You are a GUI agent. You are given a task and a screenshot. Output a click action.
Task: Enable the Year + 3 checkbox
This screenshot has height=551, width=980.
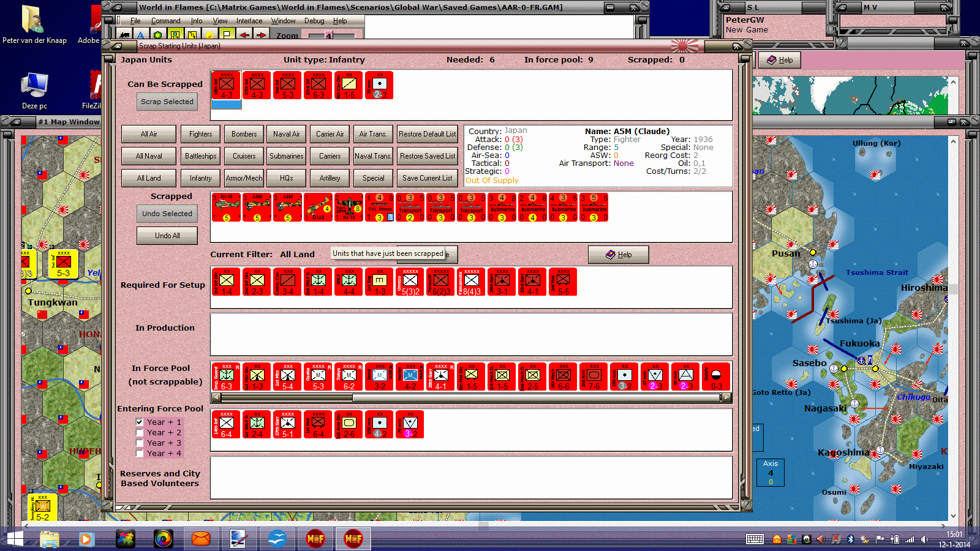point(140,443)
